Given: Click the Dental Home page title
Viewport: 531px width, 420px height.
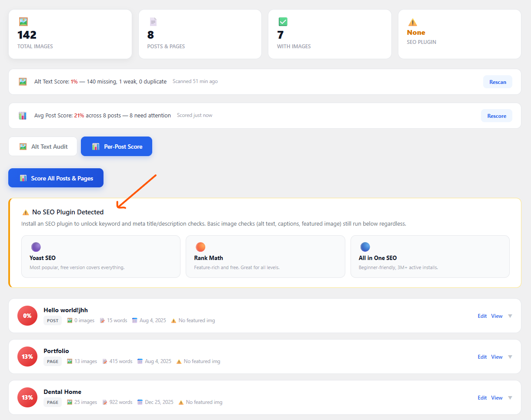Looking at the screenshot, I should [x=63, y=392].
